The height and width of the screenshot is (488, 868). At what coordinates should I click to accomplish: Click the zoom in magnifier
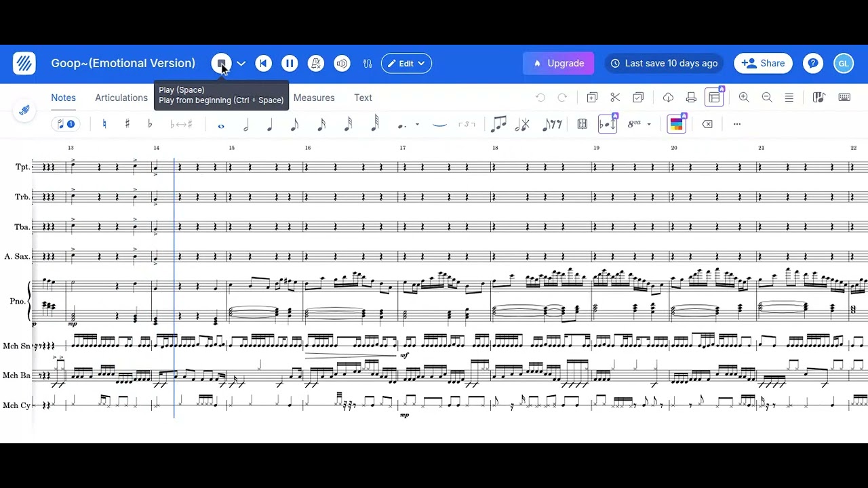[x=744, y=98]
